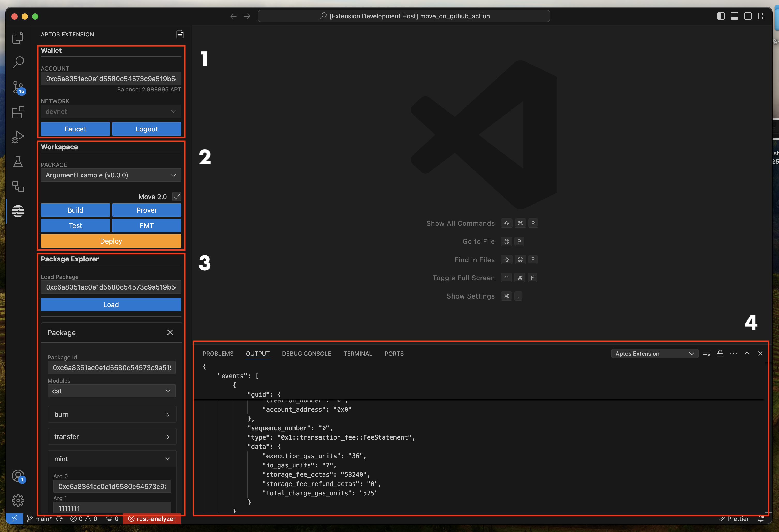
Task: Open the Remote Explorer activity icon
Action: (x=18, y=187)
